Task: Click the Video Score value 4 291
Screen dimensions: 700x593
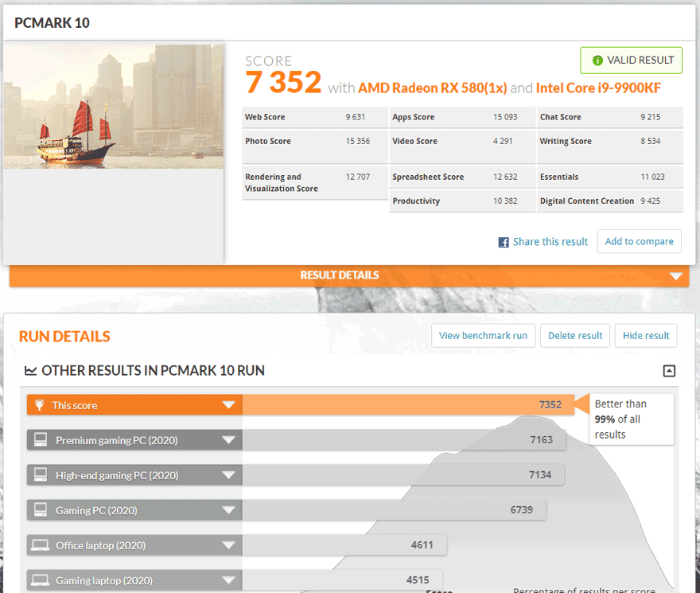Action: pyautogui.click(x=503, y=141)
